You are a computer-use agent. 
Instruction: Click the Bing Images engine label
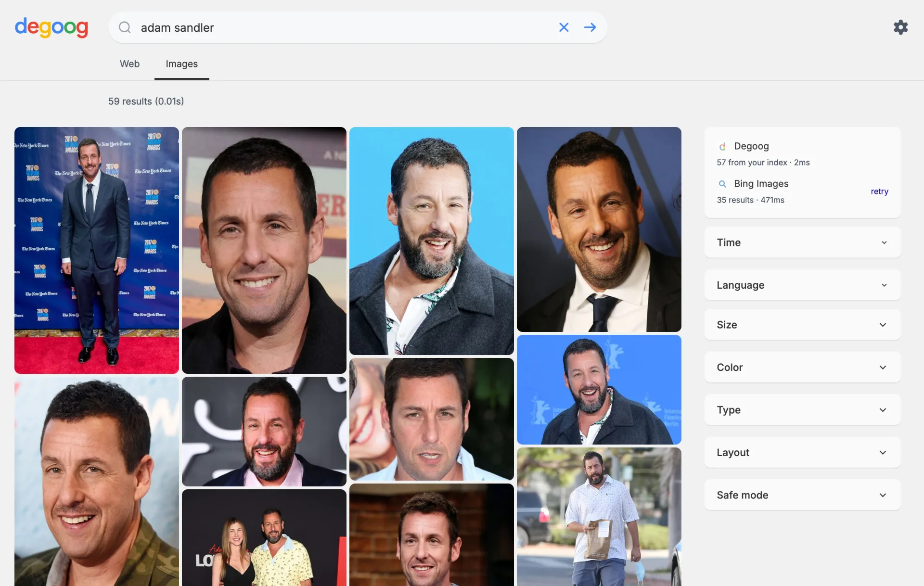tap(761, 184)
